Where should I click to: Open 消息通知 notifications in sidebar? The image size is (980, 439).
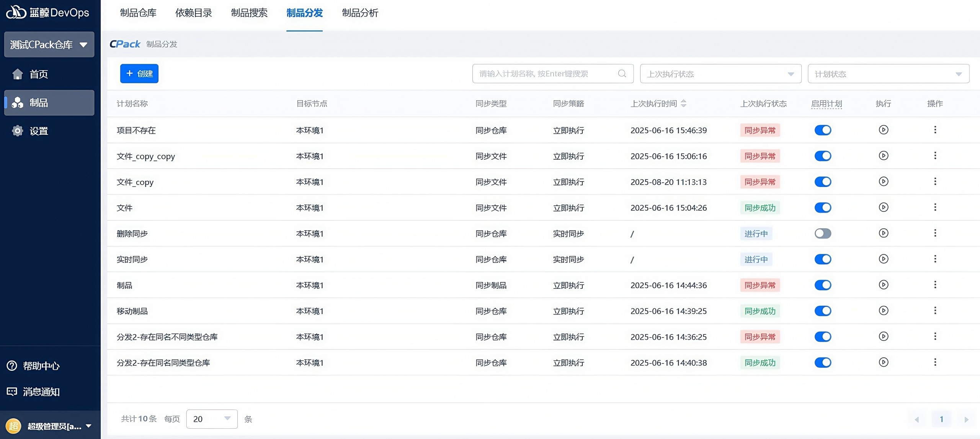point(12,391)
